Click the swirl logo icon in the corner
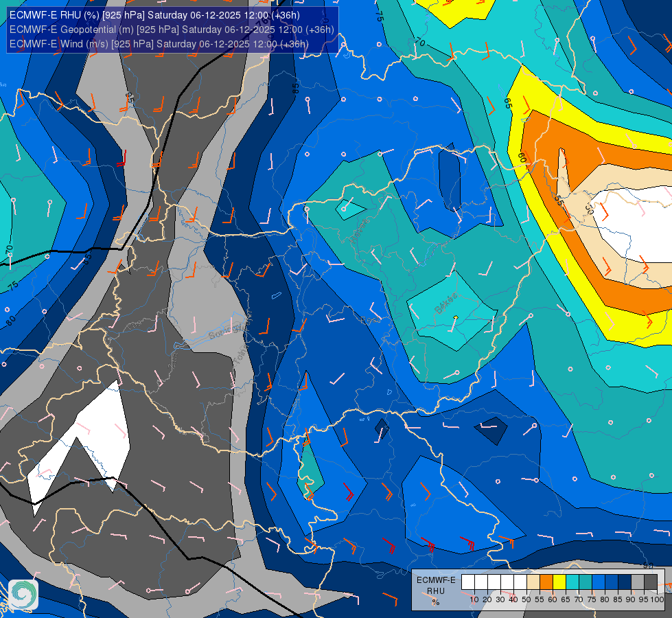672x618 pixels. tap(23, 595)
